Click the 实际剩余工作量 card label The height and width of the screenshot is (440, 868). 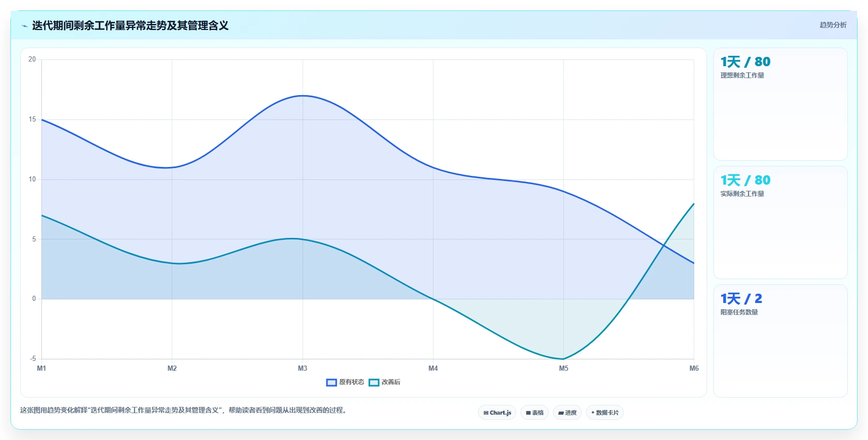point(742,194)
